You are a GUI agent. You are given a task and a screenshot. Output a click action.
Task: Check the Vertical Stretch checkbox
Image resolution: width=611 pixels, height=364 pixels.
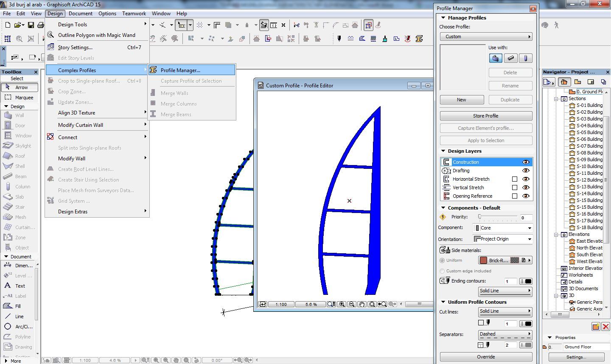coord(514,188)
